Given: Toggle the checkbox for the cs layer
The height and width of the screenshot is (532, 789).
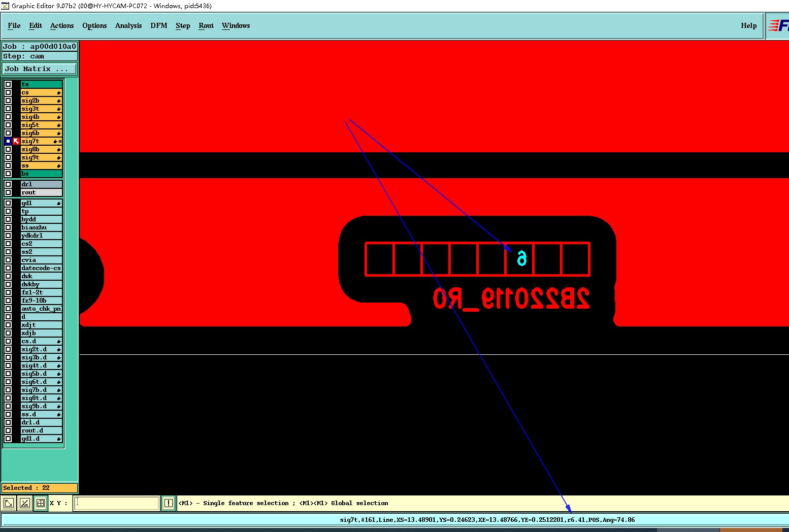Looking at the screenshot, I should [8, 92].
